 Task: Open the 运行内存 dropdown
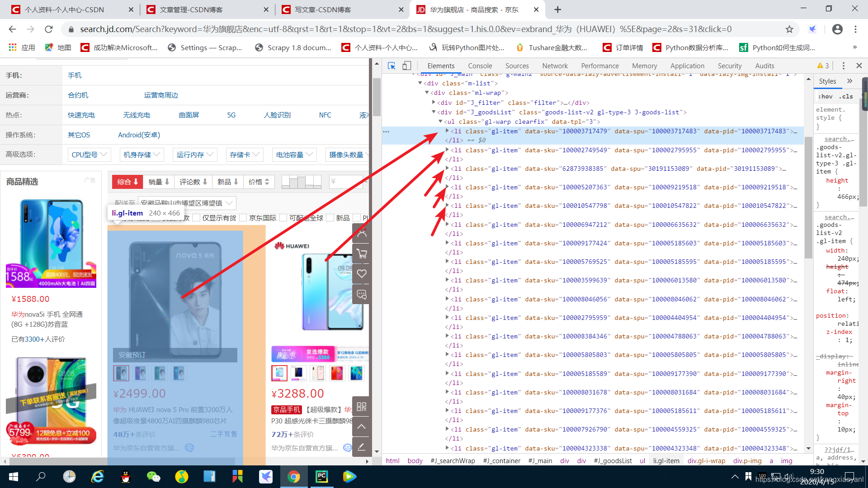[x=195, y=155]
